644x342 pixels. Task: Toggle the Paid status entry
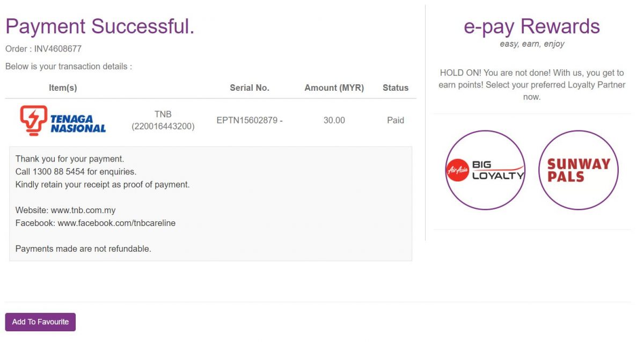396,120
